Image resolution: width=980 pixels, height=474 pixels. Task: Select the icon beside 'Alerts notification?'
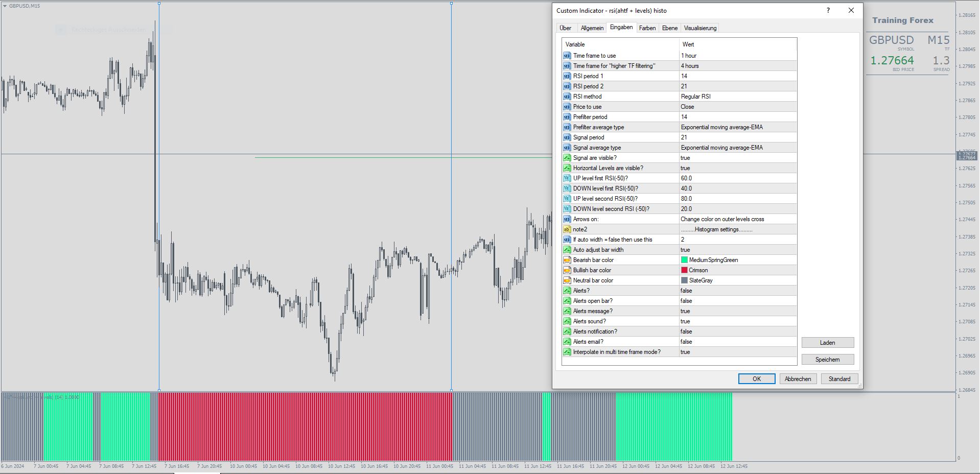pos(567,331)
